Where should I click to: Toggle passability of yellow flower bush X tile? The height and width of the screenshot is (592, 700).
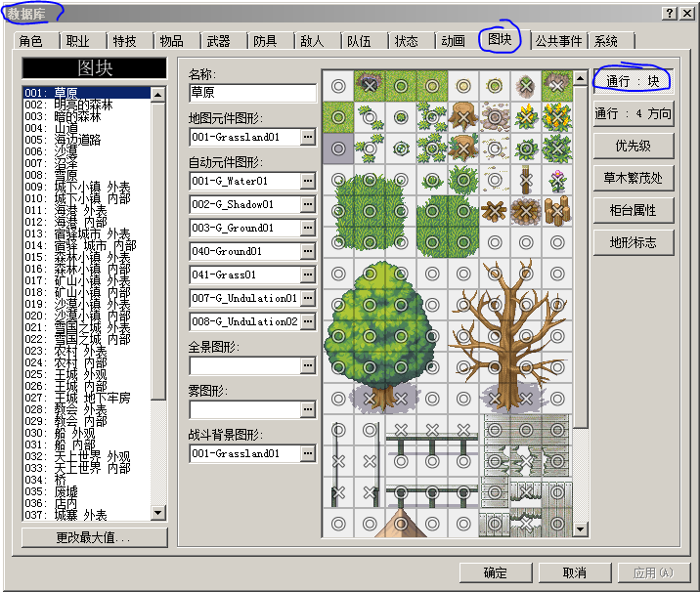pos(557,117)
